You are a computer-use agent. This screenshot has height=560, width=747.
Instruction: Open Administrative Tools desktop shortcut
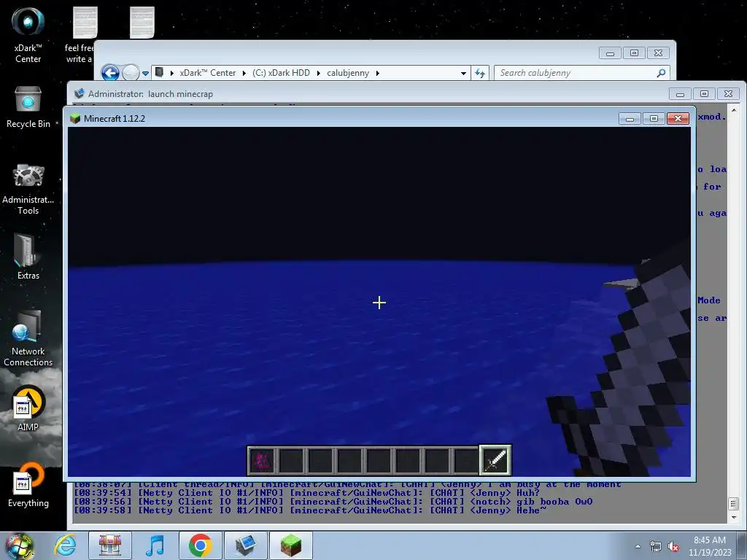28,189
